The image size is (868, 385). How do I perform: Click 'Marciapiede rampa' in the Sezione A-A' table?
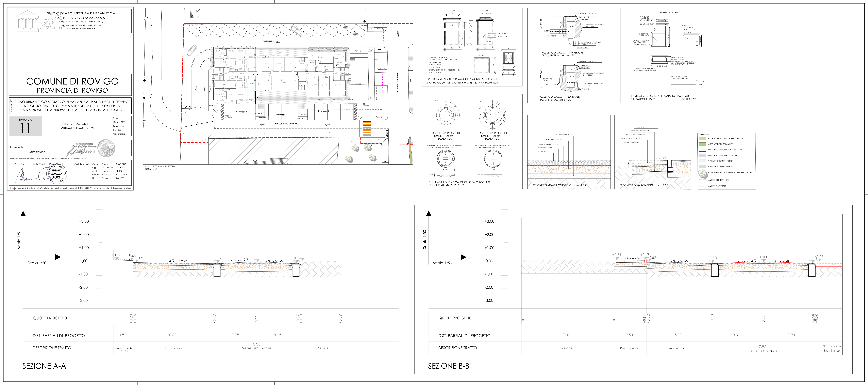point(123,350)
